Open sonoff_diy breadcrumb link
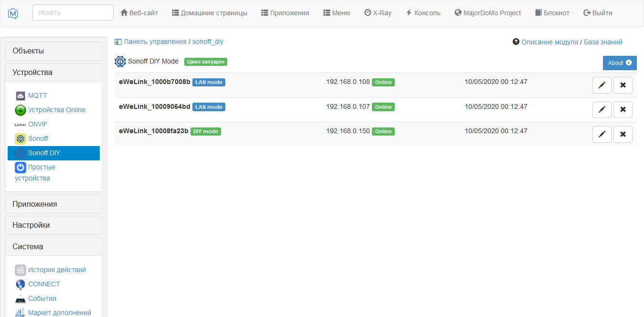The height and width of the screenshot is (317, 644). (x=208, y=42)
